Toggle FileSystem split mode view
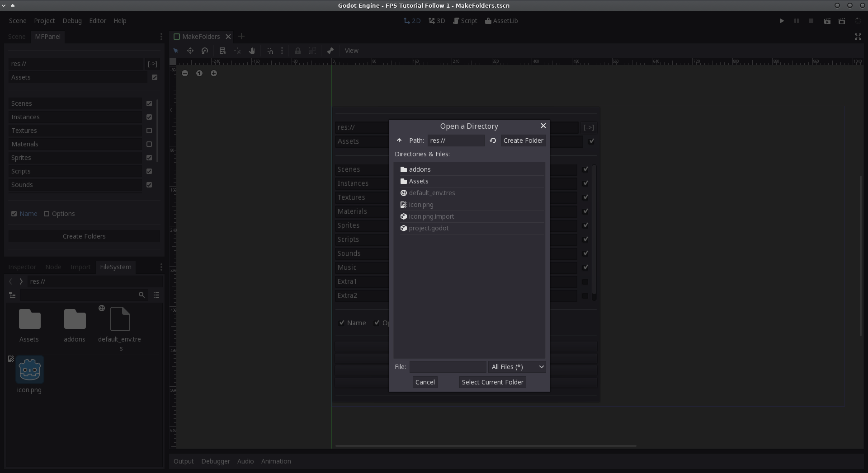 [12, 295]
